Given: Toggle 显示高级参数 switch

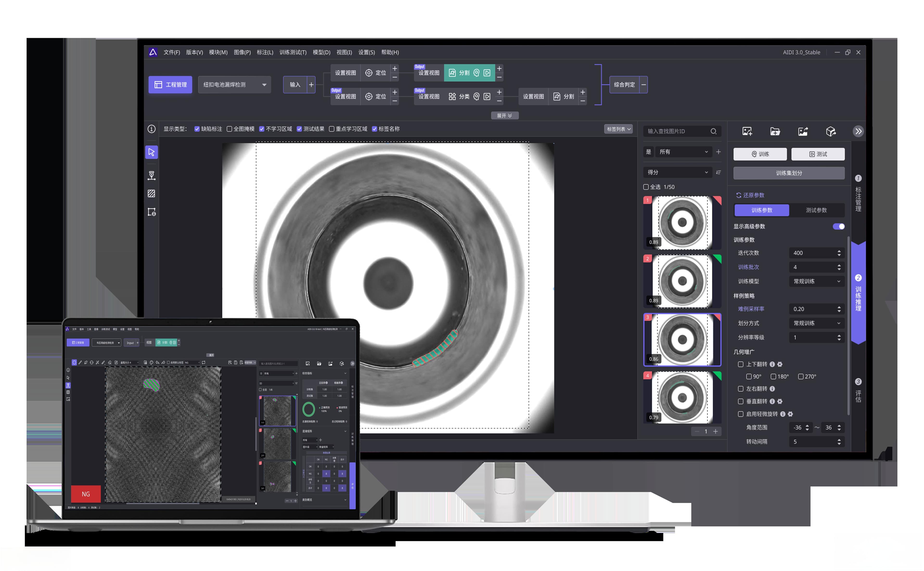Looking at the screenshot, I should pos(838,227).
